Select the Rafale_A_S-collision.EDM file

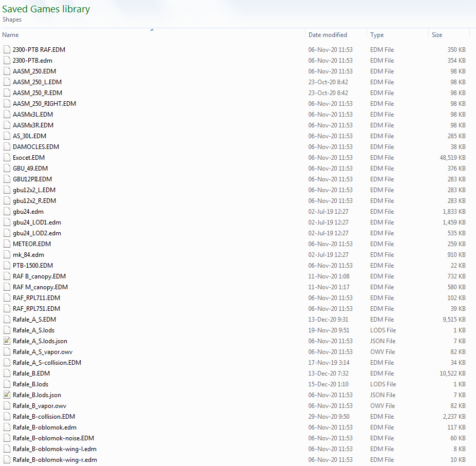point(47,362)
